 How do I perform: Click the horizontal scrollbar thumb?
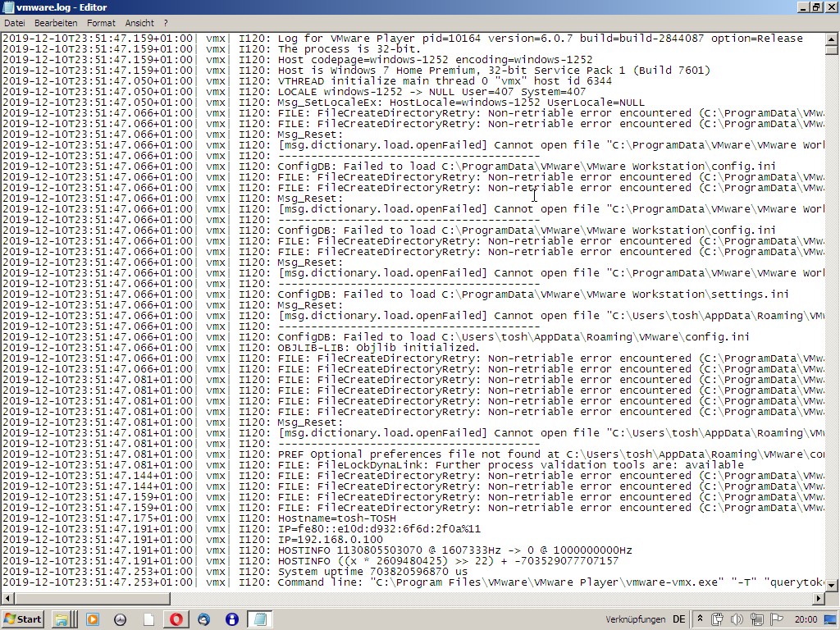tap(92, 597)
